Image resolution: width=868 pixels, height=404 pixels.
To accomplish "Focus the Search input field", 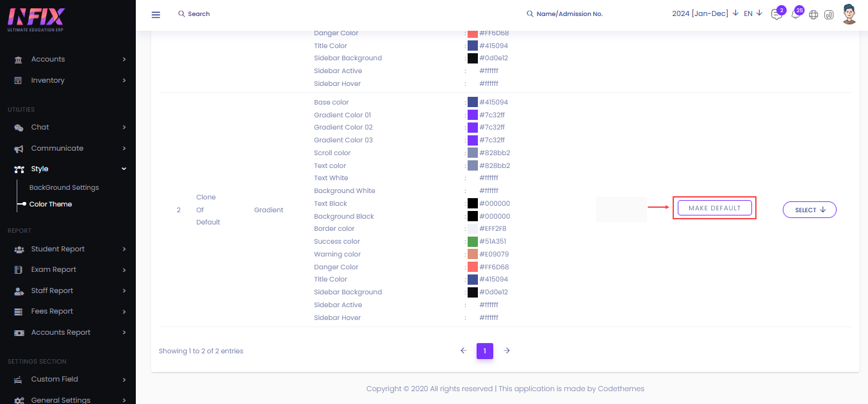I will (x=199, y=13).
